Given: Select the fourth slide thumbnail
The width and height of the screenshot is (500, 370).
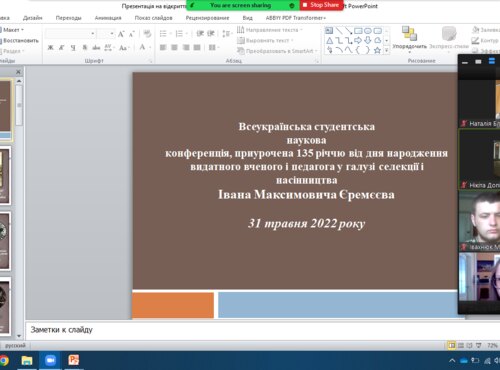Looking at the screenshot, I should point(5,306).
